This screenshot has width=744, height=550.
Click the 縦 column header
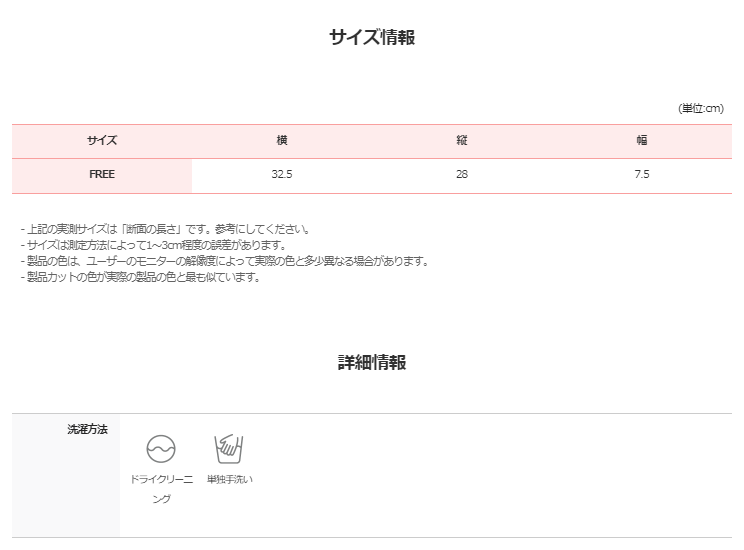click(462, 140)
